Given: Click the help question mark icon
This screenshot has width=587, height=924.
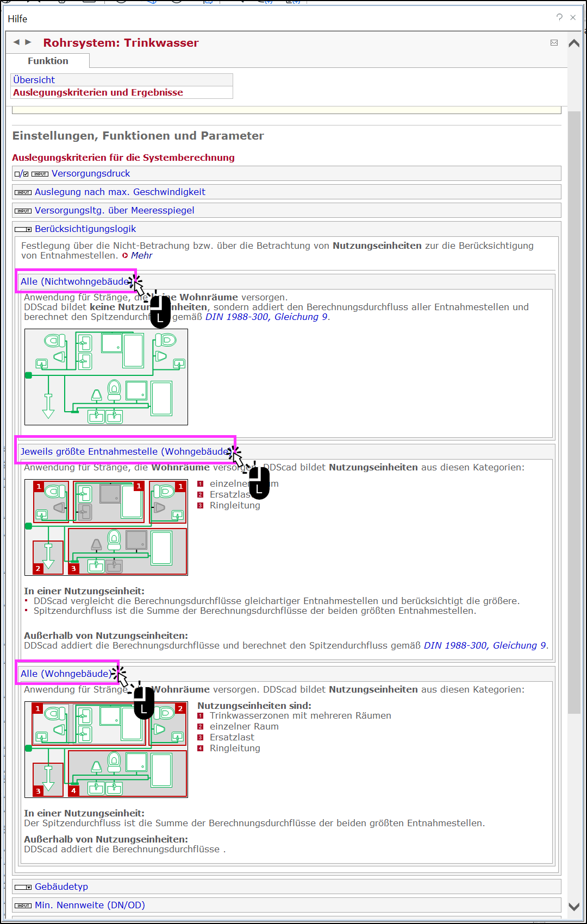Looking at the screenshot, I should [559, 17].
